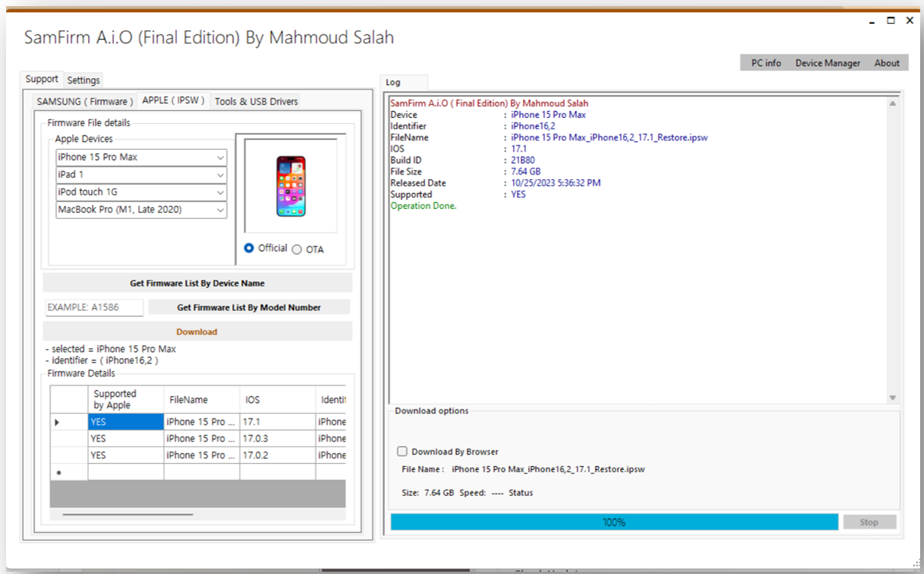
Task: Close the SamFirm A.i.O window
Action: coord(909,21)
